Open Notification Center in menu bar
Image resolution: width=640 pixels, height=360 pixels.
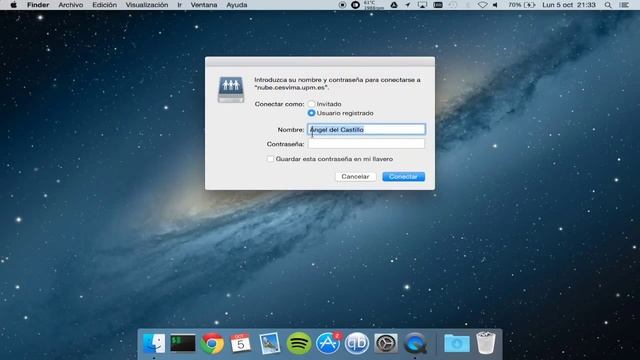624,5
